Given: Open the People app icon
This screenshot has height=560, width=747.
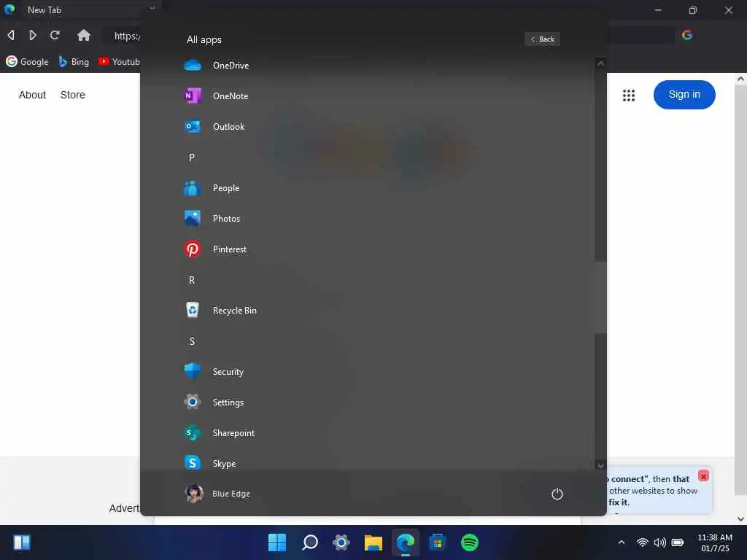Looking at the screenshot, I should (x=193, y=188).
